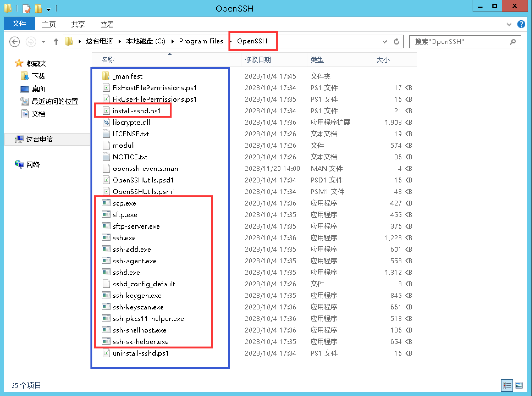Open recent locations dropdown arrow

coord(43,42)
